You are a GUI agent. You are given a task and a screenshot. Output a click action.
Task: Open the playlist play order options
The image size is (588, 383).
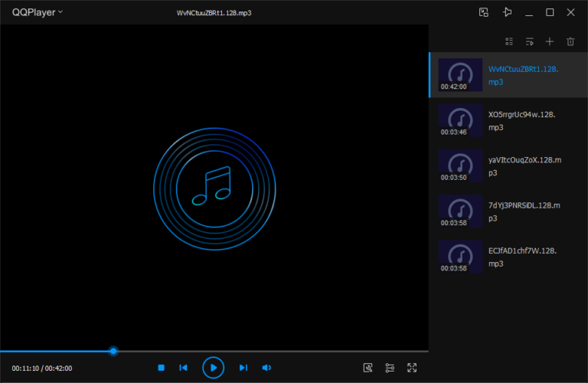coord(530,41)
